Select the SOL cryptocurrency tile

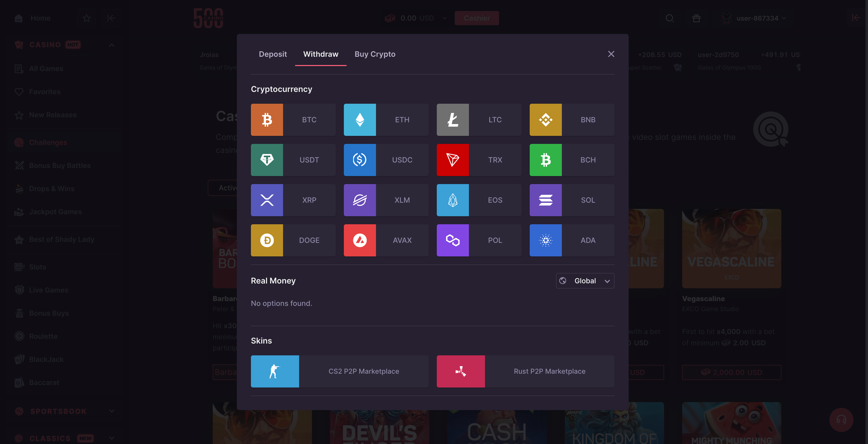571,200
